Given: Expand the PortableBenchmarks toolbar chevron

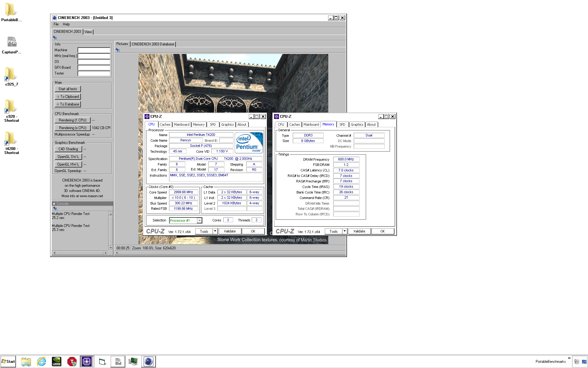Looking at the screenshot, I should pyautogui.click(x=569, y=358).
